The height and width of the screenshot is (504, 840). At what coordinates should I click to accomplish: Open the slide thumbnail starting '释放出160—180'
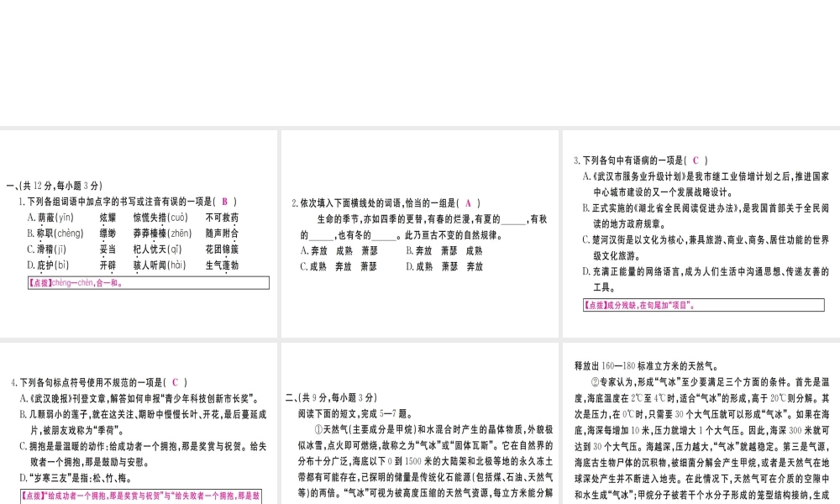point(701,423)
